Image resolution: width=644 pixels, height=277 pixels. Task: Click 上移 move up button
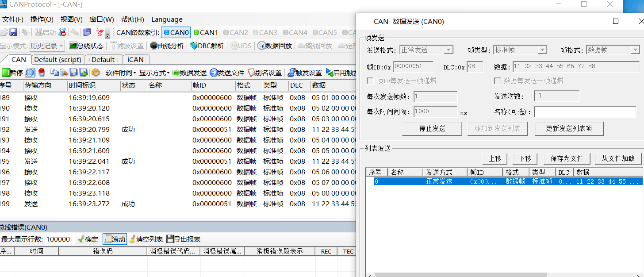coord(495,158)
